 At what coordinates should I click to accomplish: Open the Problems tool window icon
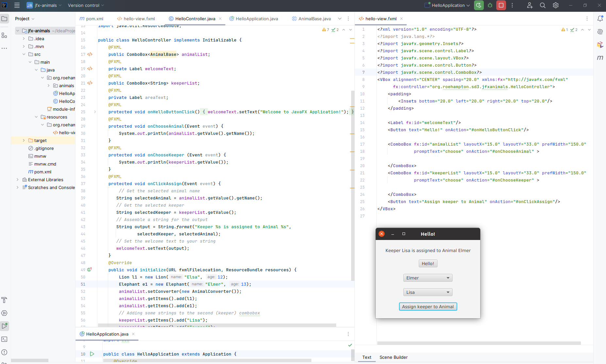tap(5, 352)
